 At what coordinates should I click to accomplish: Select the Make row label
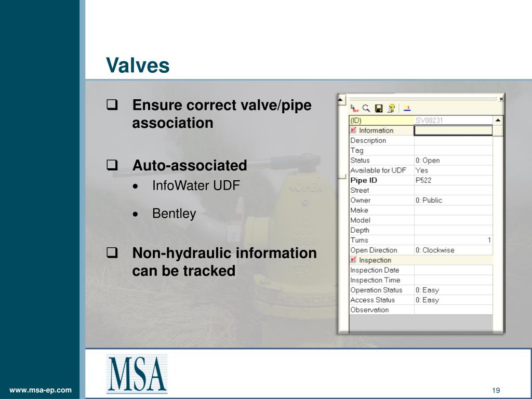382,210
